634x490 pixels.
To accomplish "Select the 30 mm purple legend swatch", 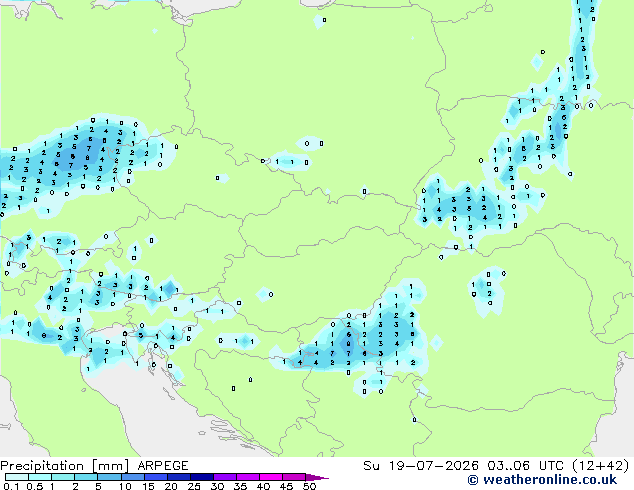I will (x=225, y=477).
